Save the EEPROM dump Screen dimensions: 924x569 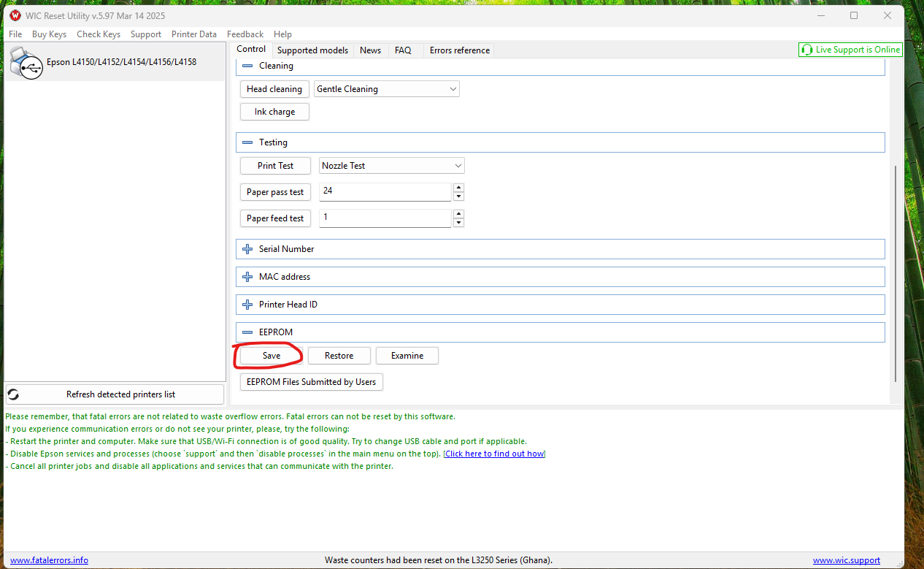point(272,356)
